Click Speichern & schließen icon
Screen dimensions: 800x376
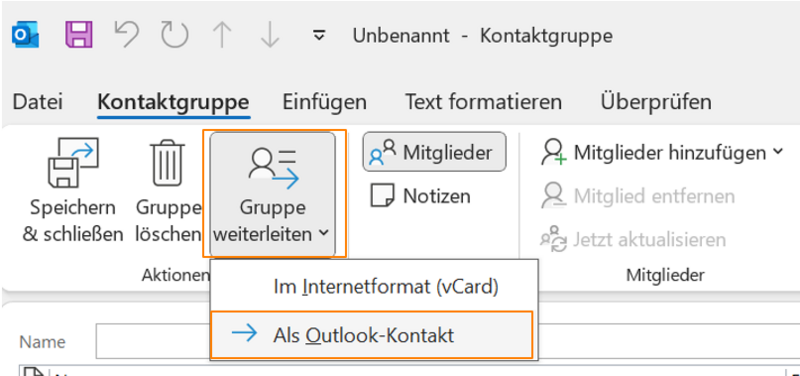73,163
